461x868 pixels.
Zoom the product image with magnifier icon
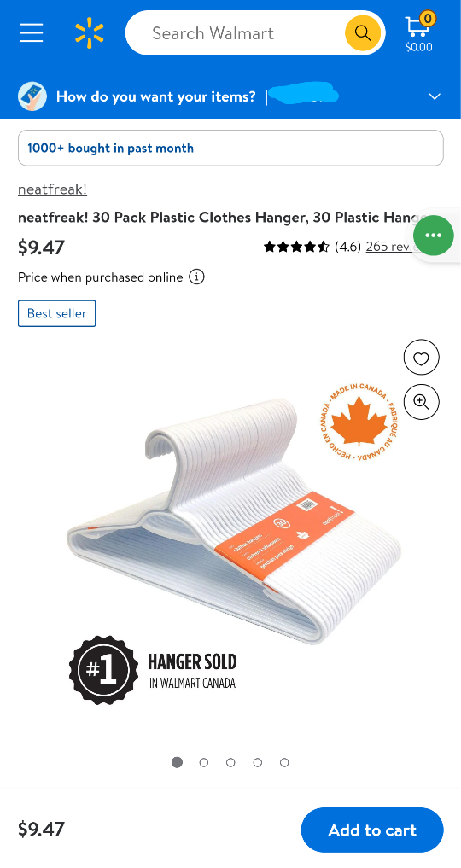coord(421,401)
